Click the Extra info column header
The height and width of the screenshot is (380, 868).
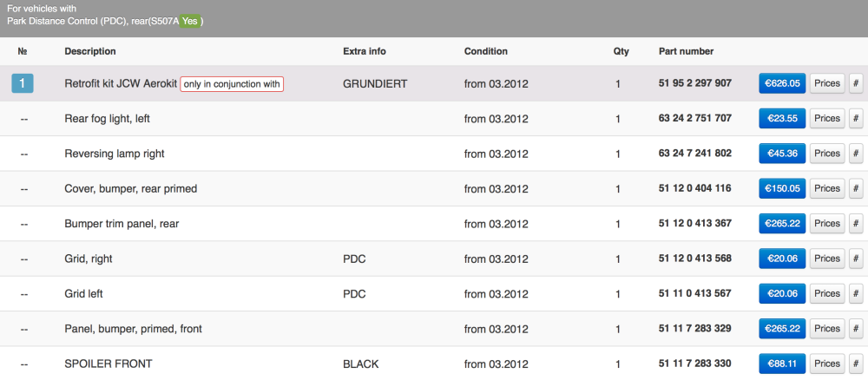[365, 51]
